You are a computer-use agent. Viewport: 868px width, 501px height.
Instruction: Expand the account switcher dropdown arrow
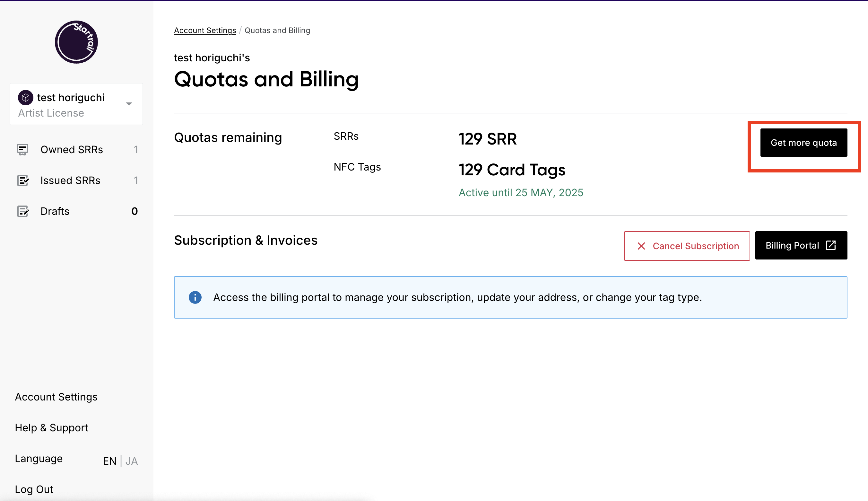(x=129, y=104)
